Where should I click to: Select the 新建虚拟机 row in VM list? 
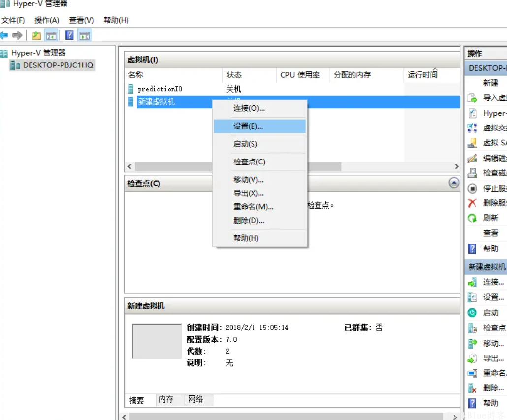click(x=292, y=102)
